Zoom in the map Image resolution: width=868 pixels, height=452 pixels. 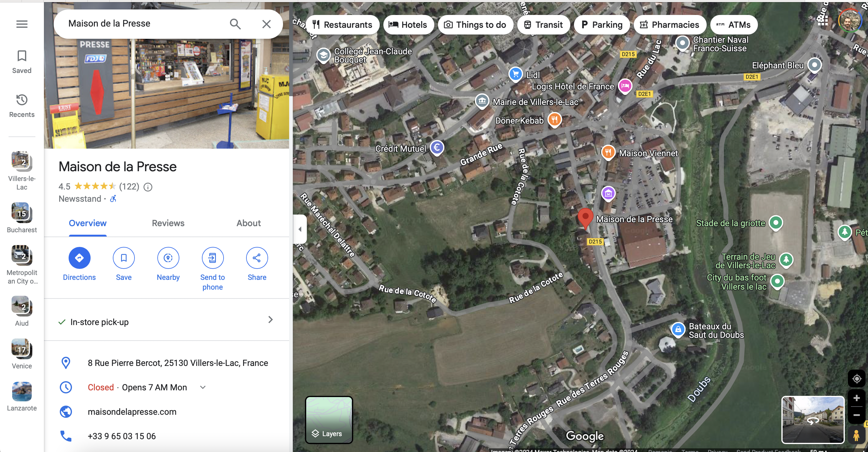pos(856,398)
